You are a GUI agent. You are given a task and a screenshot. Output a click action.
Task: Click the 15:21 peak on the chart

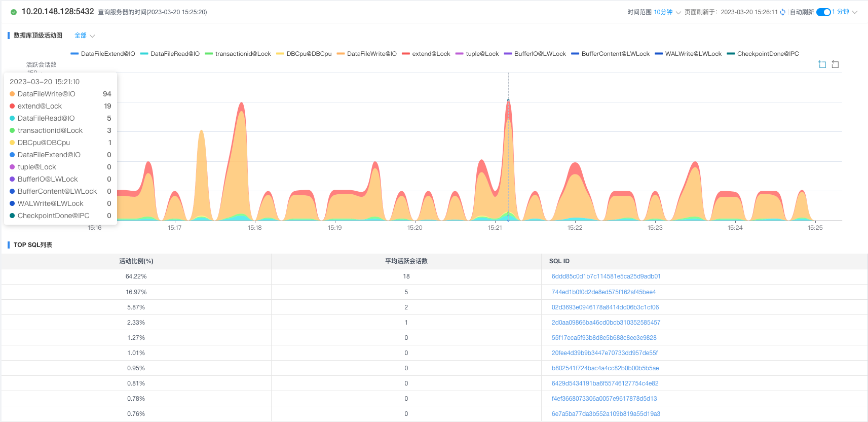pyautogui.click(x=508, y=100)
